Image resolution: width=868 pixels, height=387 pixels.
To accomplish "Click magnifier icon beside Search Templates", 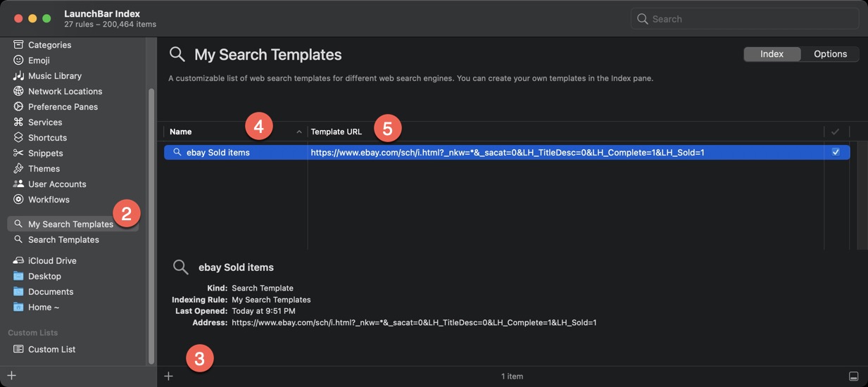I will 18,240.
